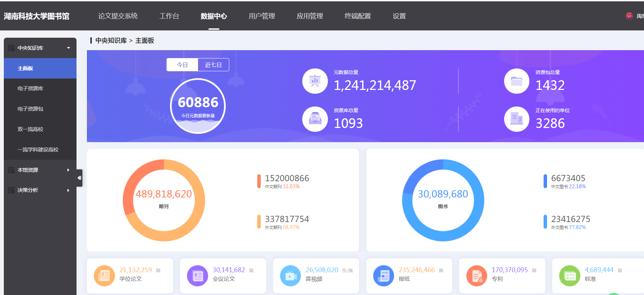Expand the 本馆资源 submenu arrow
Viewport: 644px width, 295px height.
68,170
